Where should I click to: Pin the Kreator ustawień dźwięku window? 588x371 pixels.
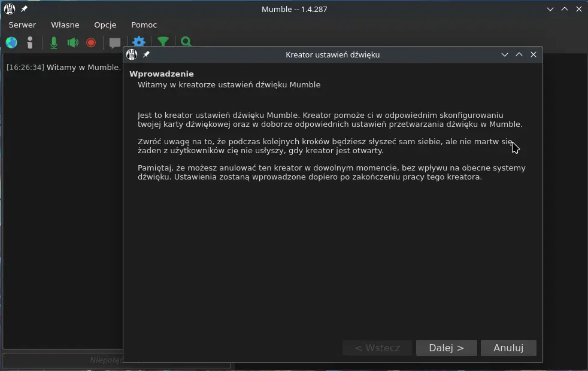pos(146,54)
